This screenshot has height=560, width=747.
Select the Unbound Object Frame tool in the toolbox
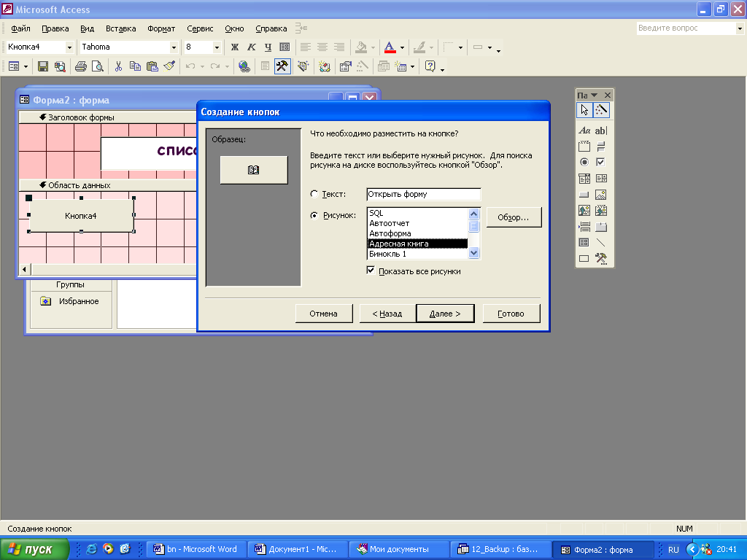584,211
